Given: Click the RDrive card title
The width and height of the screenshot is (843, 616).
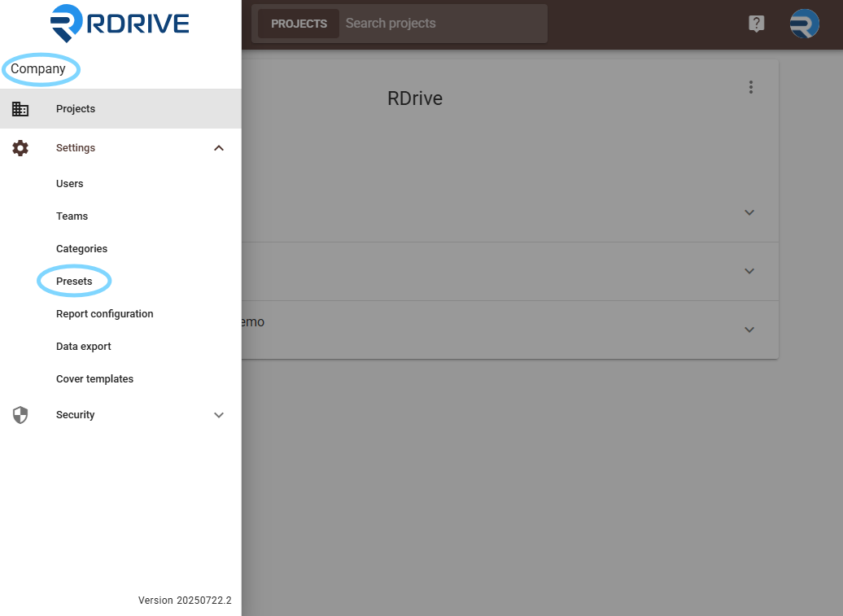Looking at the screenshot, I should tap(415, 98).
